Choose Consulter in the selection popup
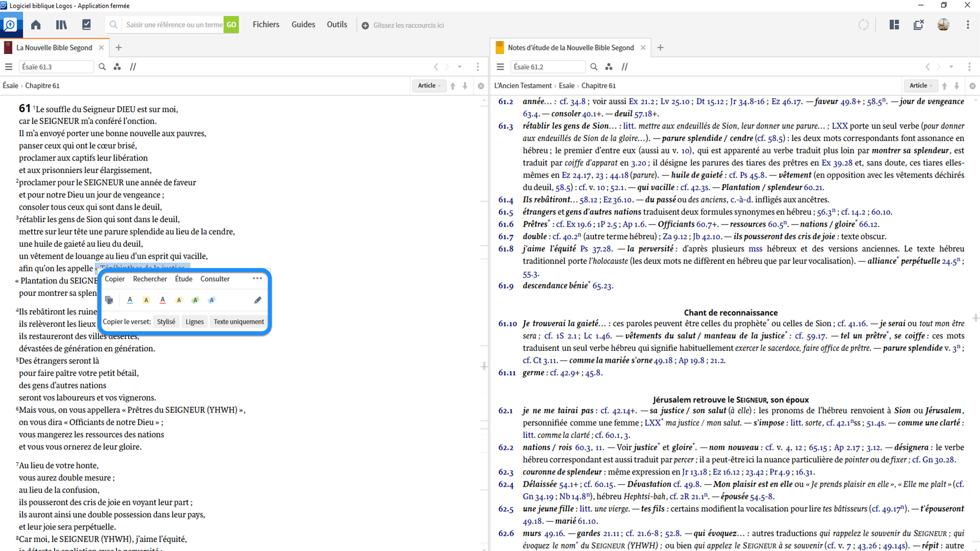This screenshot has height=551, width=980. [215, 279]
